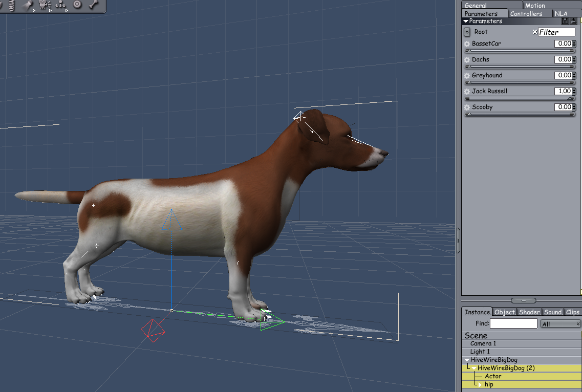Collapse the Parameters section header
Viewport: 582px width, 392px height.
(465, 21)
